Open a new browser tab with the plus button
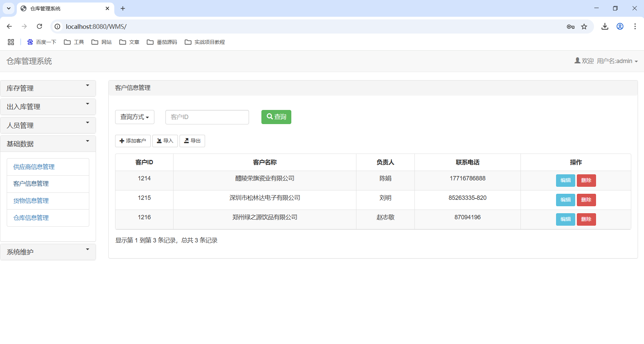 (x=123, y=8)
